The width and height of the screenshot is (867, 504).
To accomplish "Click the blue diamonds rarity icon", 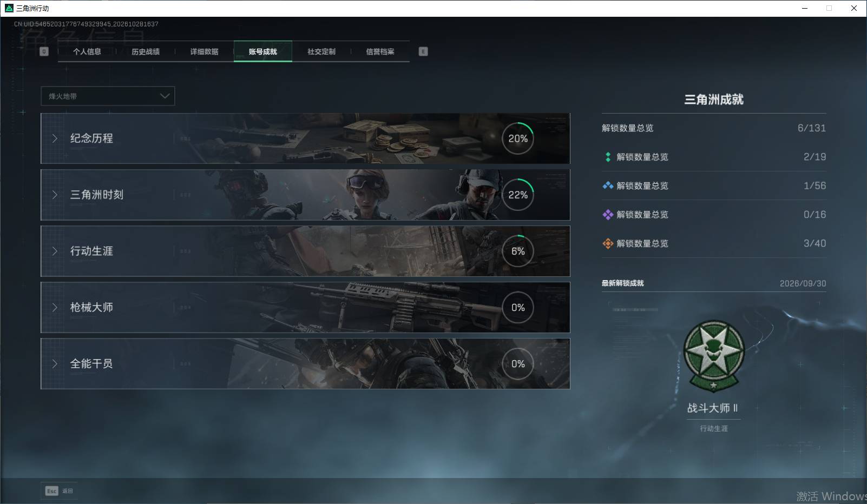I will (608, 185).
